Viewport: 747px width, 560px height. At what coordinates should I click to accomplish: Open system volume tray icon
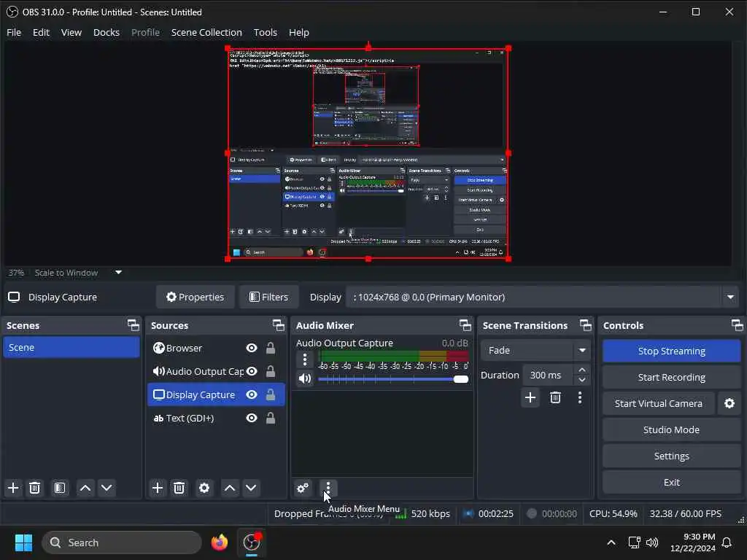click(x=652, y=542)
